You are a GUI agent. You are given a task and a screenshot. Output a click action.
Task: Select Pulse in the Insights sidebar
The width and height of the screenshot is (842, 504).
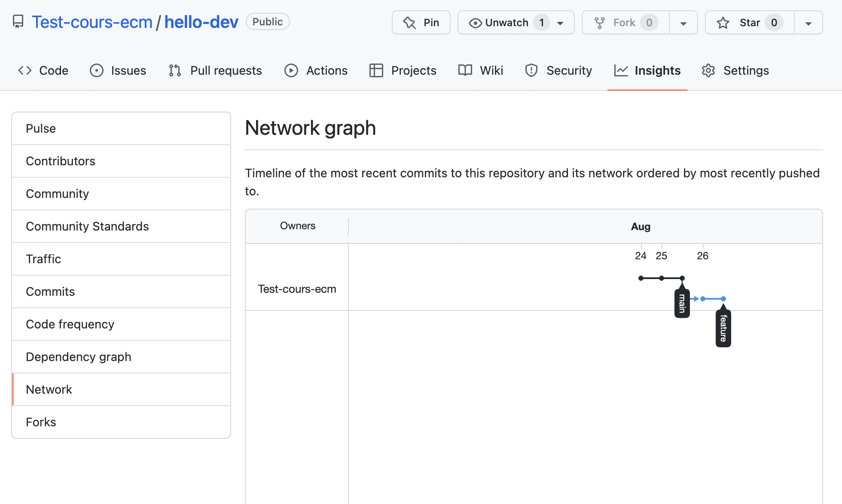click(41, 128)
